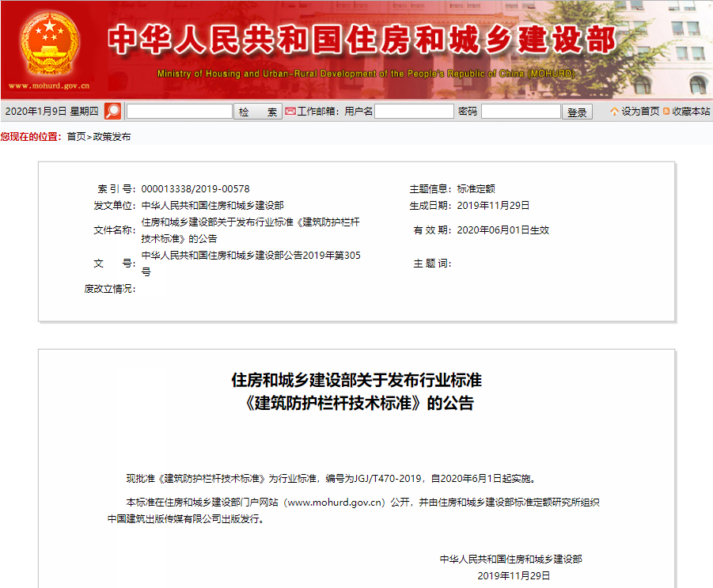Screen dimensions: 713x588
Task: Click the date display 2020年1月9日 星期四
Action: (52, 112)
